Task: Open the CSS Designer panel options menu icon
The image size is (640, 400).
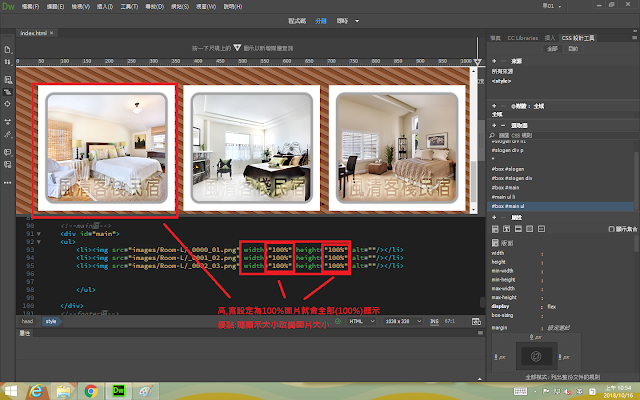Action: (x=634, y=38)
